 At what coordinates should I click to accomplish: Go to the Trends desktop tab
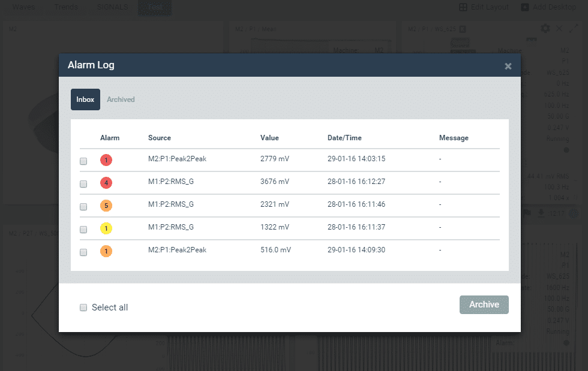pyautogui.click(x=66, y=7)
